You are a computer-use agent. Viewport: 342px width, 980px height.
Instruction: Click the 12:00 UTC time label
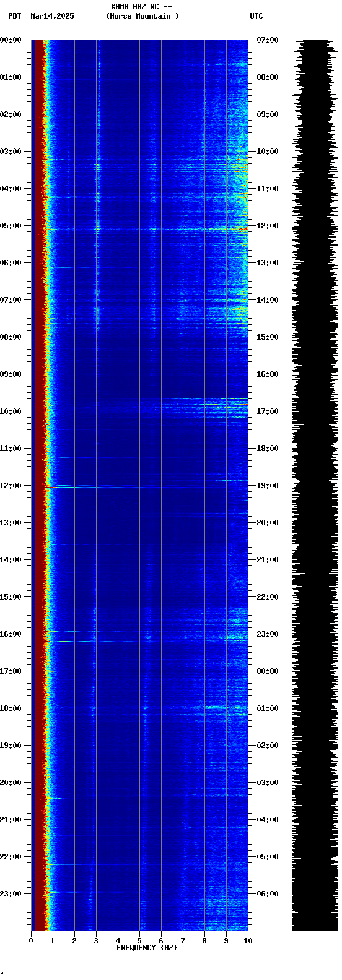[x=268, y=226]
